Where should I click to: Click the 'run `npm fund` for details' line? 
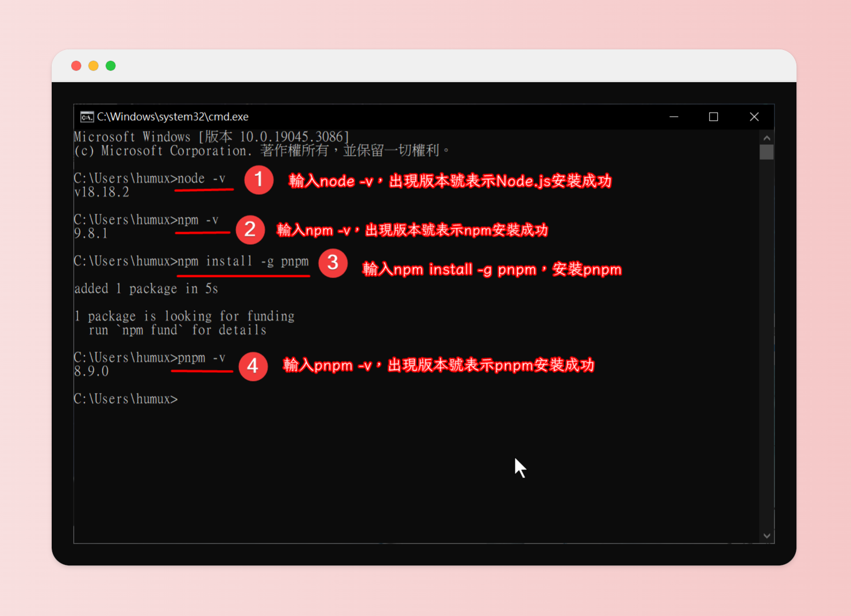pyautogui.click(x=178, y=330)
